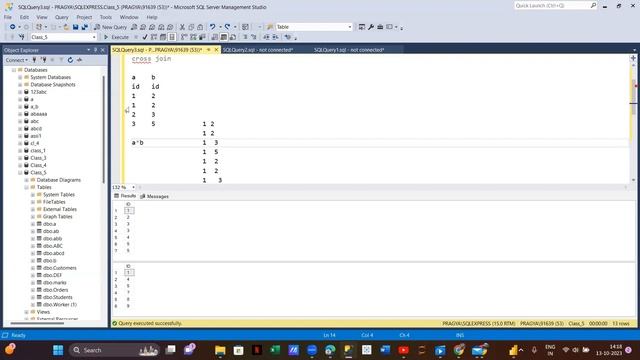Open the Edit menu
The width and height of the screenshot is (640, 360).
(24, 17)
